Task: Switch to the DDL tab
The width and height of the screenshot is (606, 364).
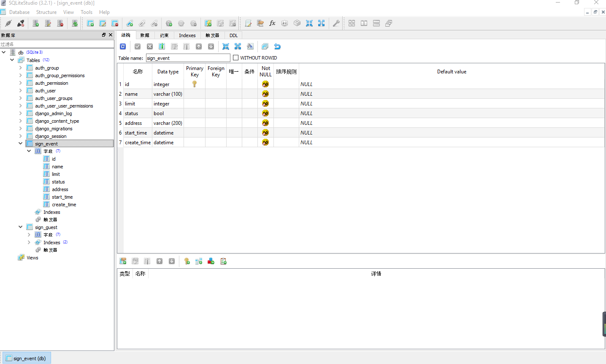Action: (234, 35)
